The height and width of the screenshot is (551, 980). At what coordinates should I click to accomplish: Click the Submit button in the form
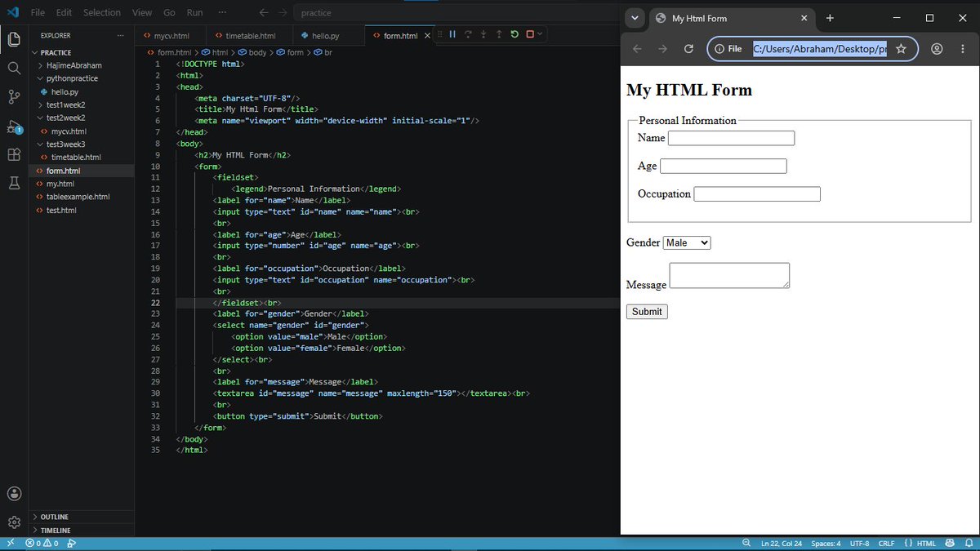click(x=647, y=312)
